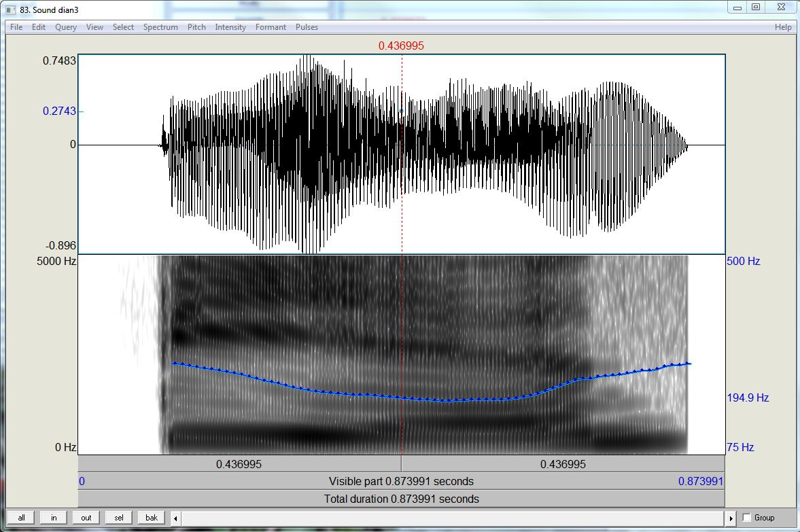
Task: Click the red cursor time 0.436995 label
Action: tap(401, 46)
